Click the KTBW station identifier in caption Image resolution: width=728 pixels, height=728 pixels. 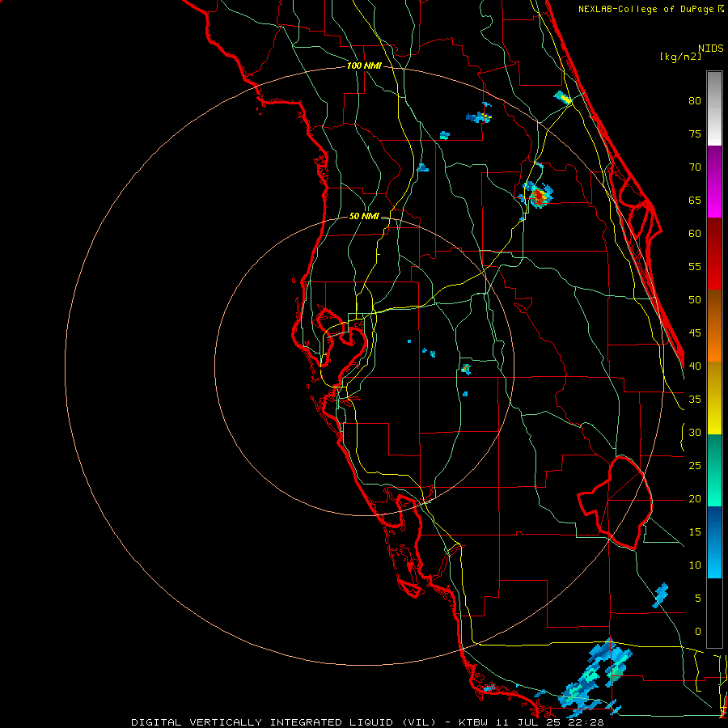[475, 722]
